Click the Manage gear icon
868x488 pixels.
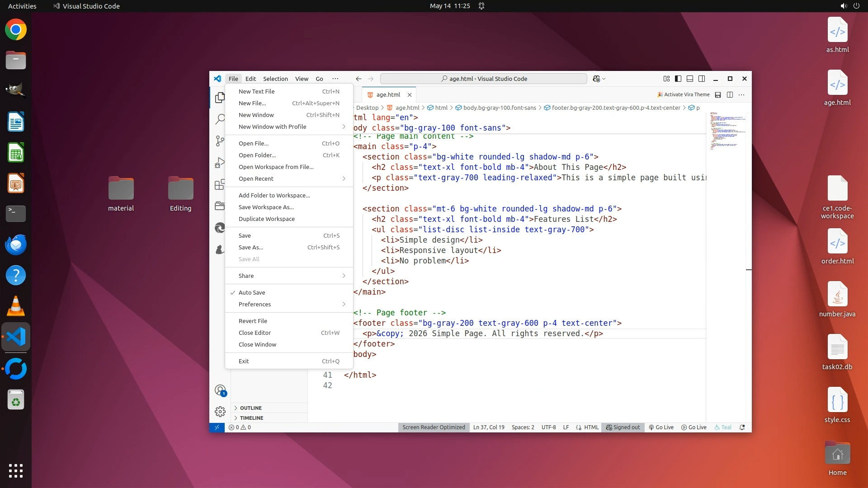click(220, 411)
